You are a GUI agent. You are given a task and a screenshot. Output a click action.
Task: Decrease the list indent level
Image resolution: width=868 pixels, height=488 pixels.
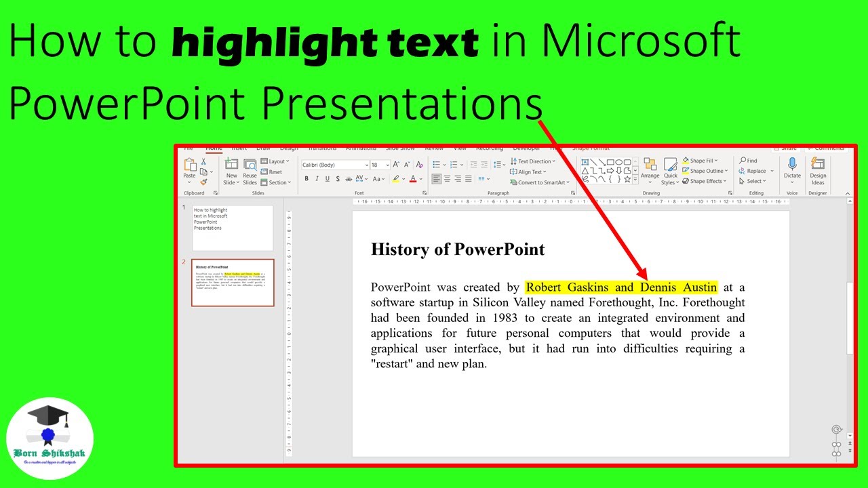pyautogui.click(x=474, y=165)
